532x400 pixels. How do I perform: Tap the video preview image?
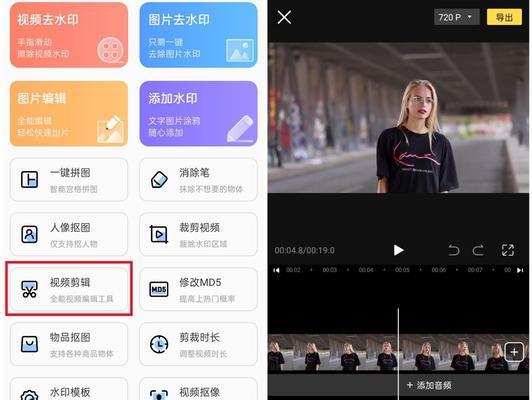[398, 118]
